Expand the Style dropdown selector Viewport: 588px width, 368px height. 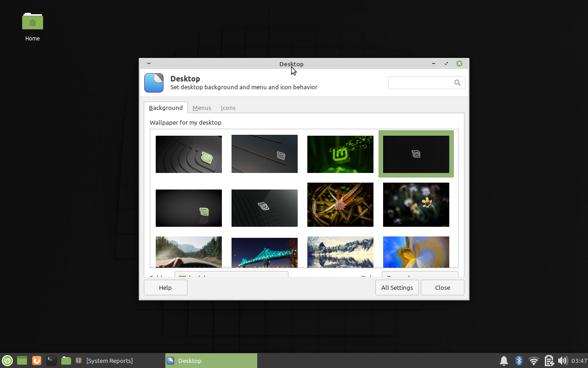419,275
